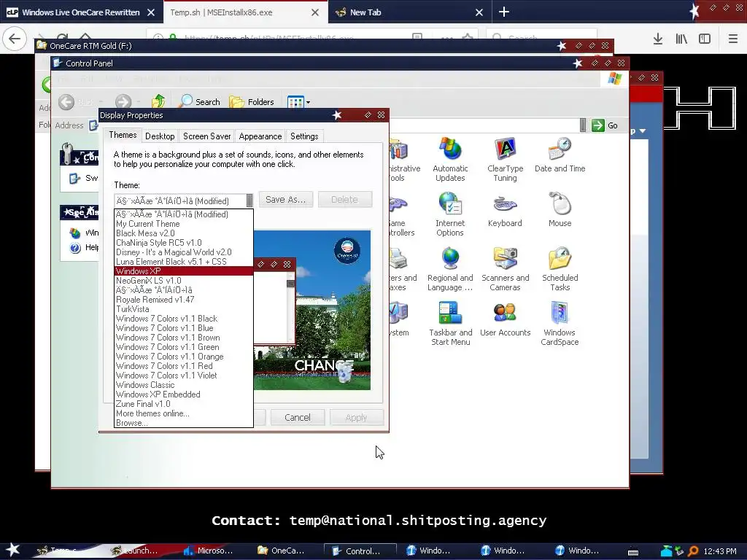The height and width of the screenshot is (560, 747).
Task: Click Firefox downloads arrow icon
Action: tap(657, 39)
